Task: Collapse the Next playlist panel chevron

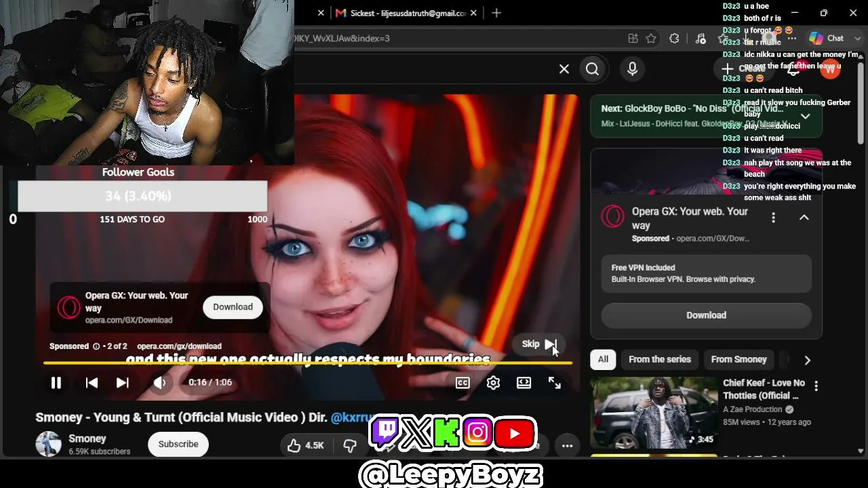Action: [805, 117]
